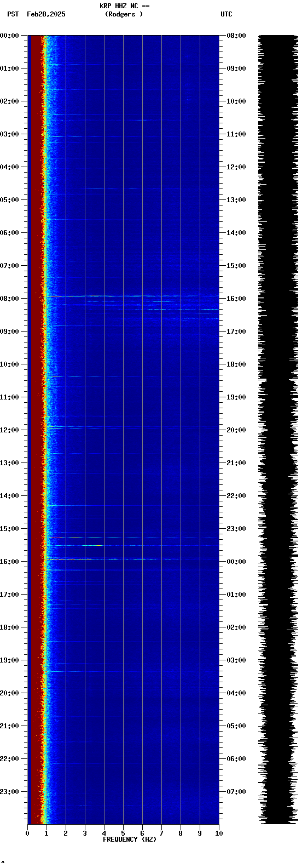This screenshot has width=302, height=868.
Task: Click the 'UTC' timezone label
Action: tap(226, 14)
